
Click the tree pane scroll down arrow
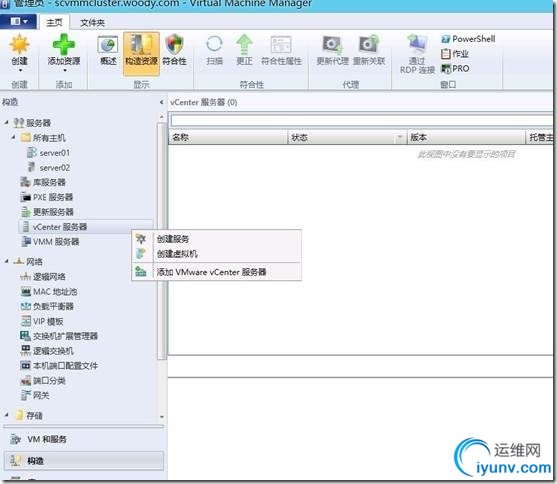click(162, 416)
